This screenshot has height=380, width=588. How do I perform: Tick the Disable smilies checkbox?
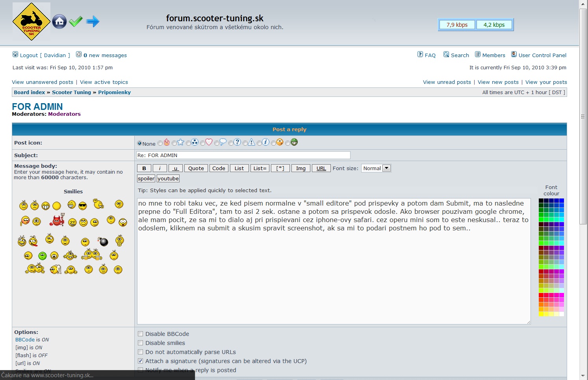(141, 343)
